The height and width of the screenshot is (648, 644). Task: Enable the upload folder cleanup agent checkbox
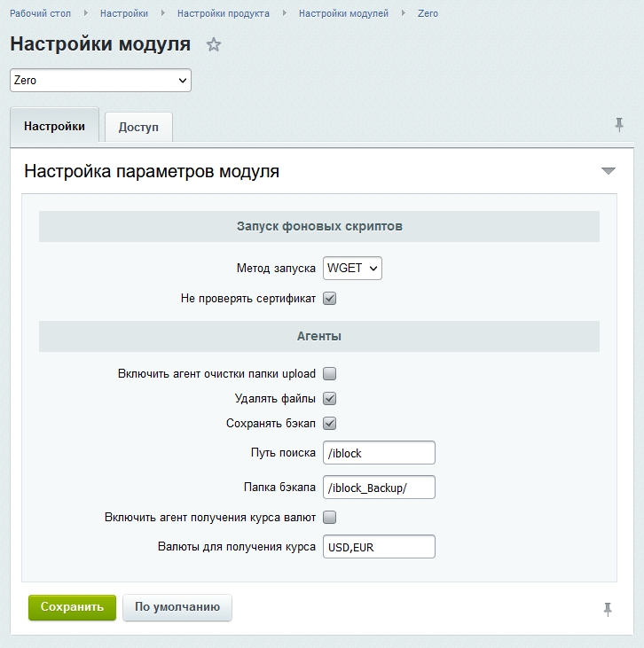coord(330,374)
